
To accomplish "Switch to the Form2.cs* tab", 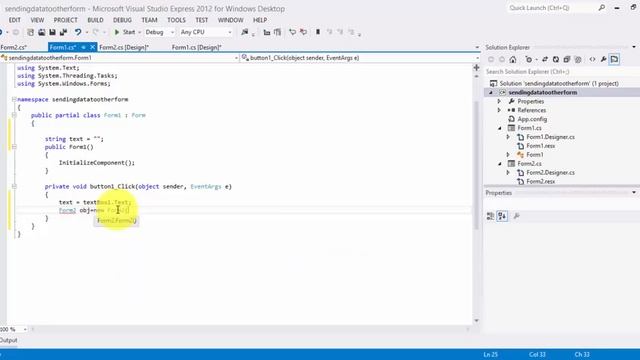I will (13, 47).
